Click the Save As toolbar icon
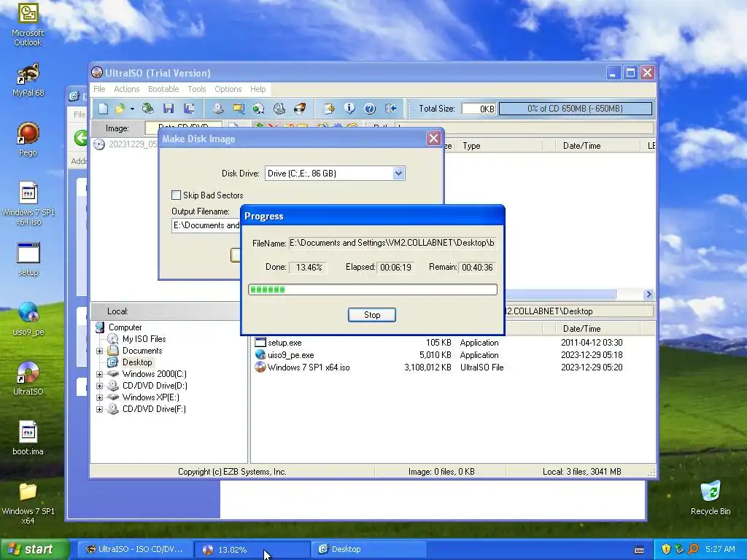The image size is (747, 560). point(189,109)
